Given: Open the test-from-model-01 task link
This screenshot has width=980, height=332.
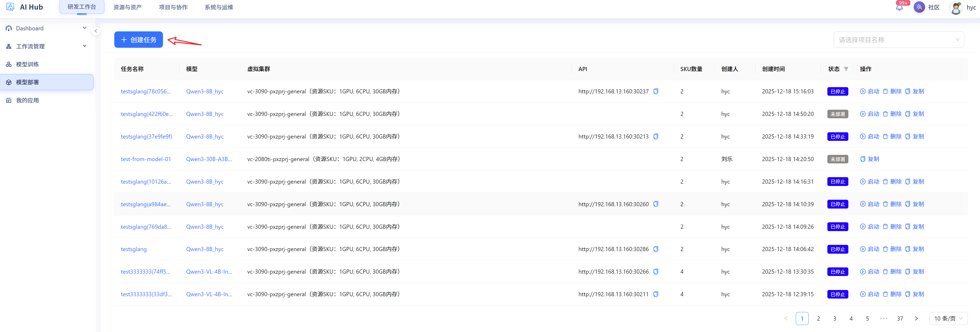Looking at the screenshot, I should [x=146, y=159].
